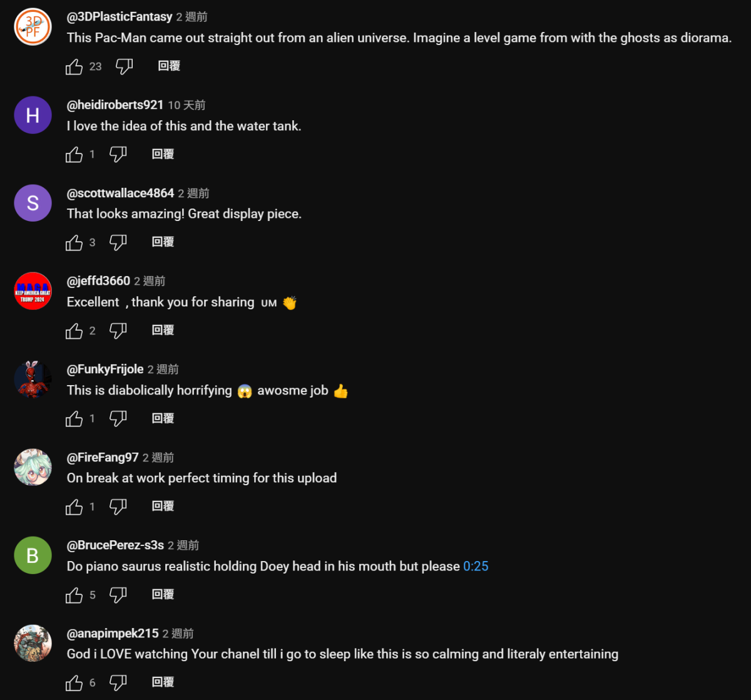Viewport: 751px width, 700px height.
Task: Reply to jeffd3660's comment
Action: pyautogui.click(x=163, y=330)
